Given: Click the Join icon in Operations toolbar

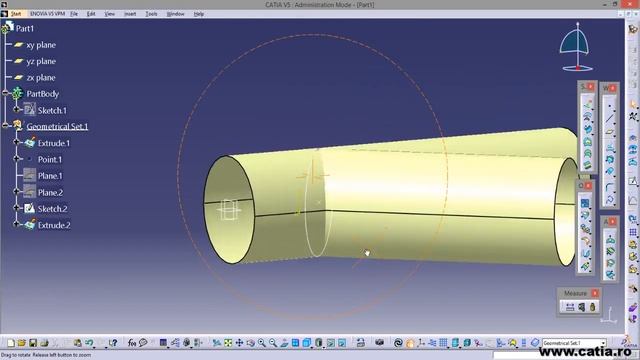Looking at the screenshot, I should click(585, 203).
